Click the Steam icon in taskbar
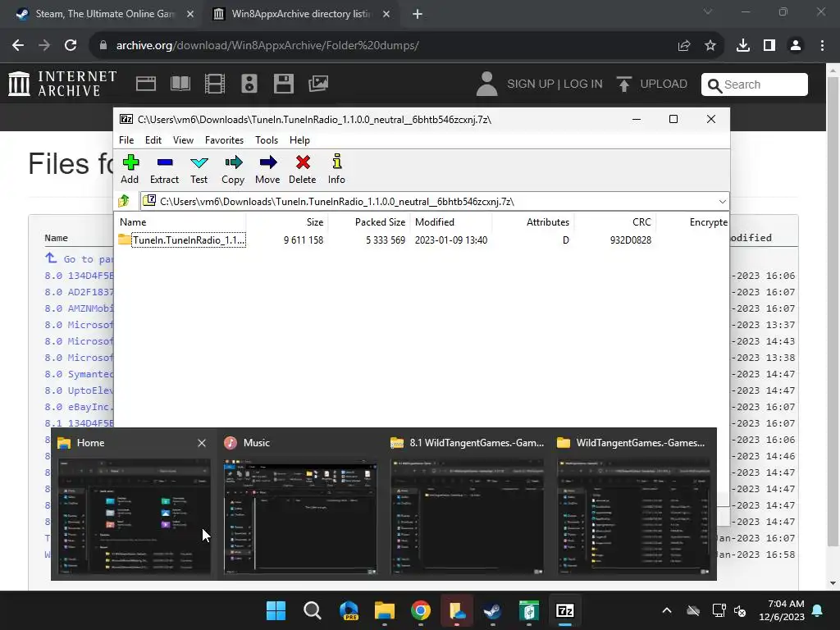 tap(492, 610)
